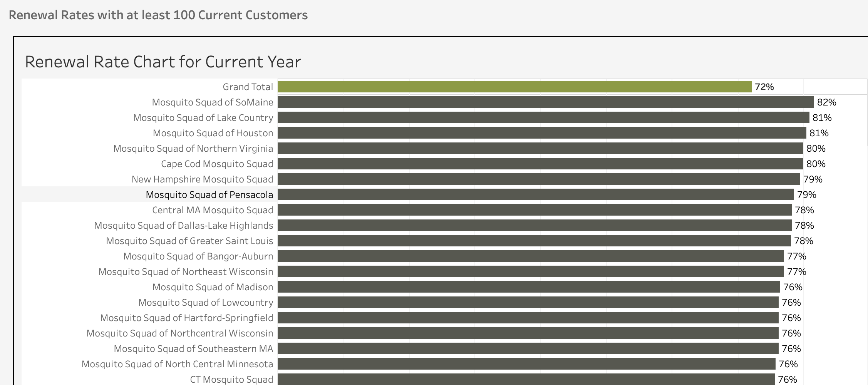Click the Cape Cod Mosquito Squad label
The height and width of the screenshot is (385, 868).
click(217, 164)
